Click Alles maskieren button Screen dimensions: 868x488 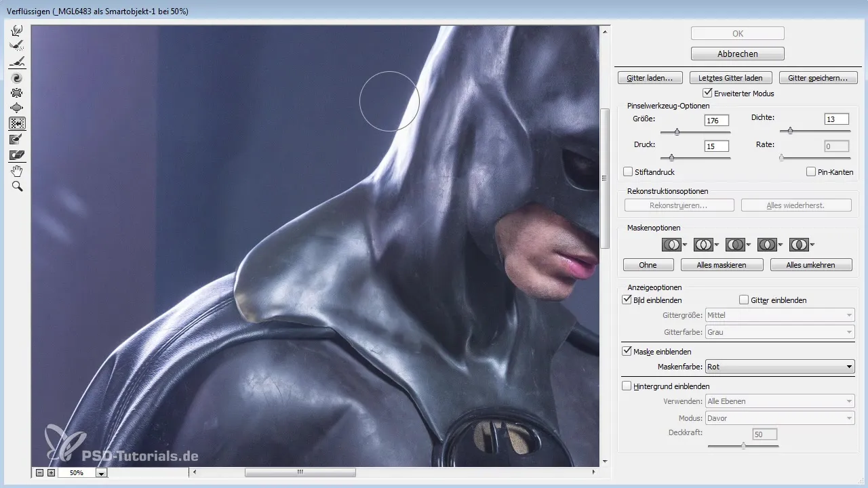(x=722, y=265)
